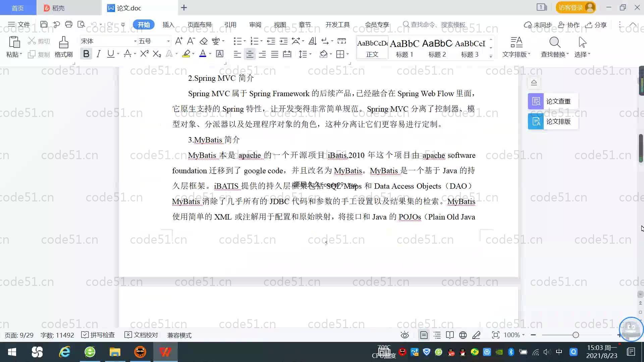Click the Save icon in quick access
This screenshot has width=644, height=362.
(44, 24)
